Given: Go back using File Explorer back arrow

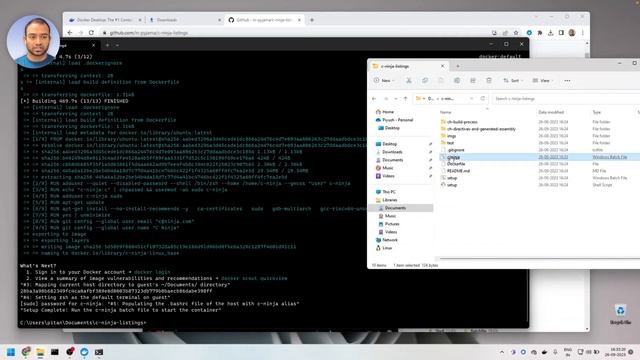Looking at the screenshot, I should (x=374, y=99).
